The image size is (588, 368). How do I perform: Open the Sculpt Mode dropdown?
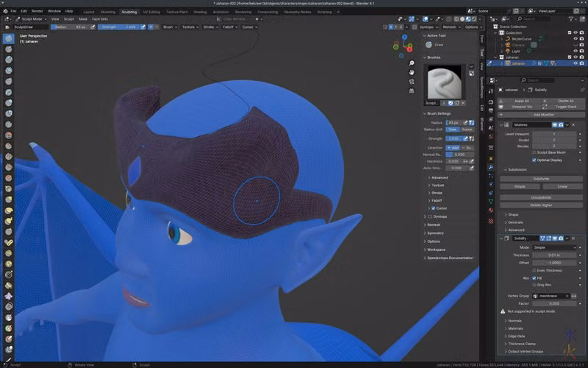(x=32, y=19)
